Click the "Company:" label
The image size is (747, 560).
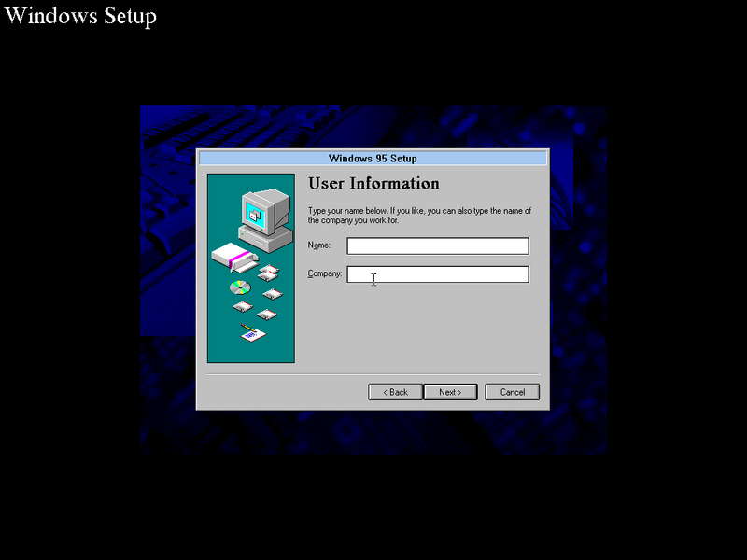point(324,273)
